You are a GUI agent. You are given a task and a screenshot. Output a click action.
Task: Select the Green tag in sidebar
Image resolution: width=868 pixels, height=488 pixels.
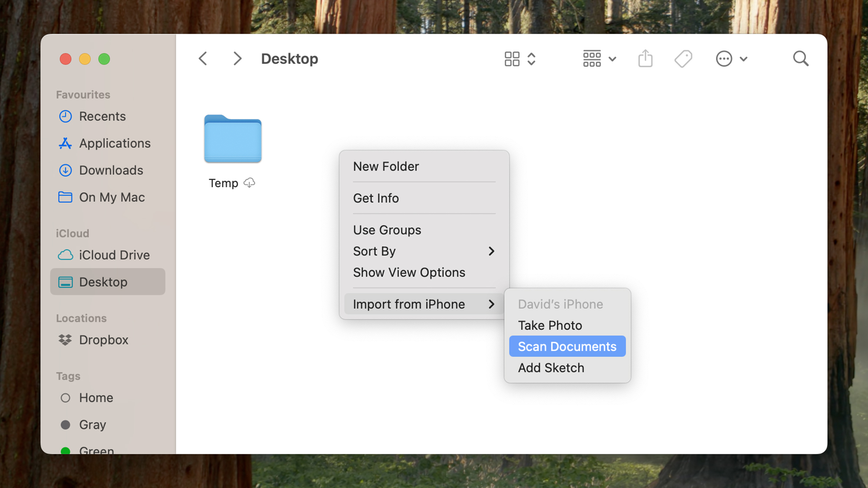coord(96,450)
